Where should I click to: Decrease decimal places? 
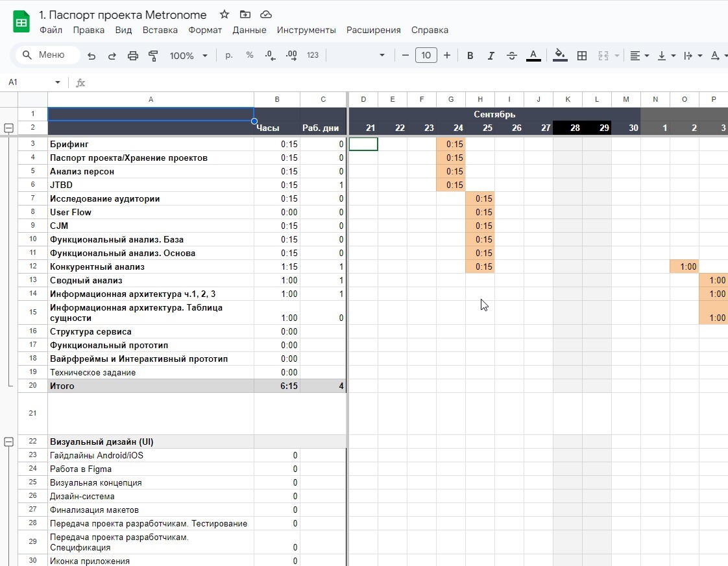tap(270, 56)
